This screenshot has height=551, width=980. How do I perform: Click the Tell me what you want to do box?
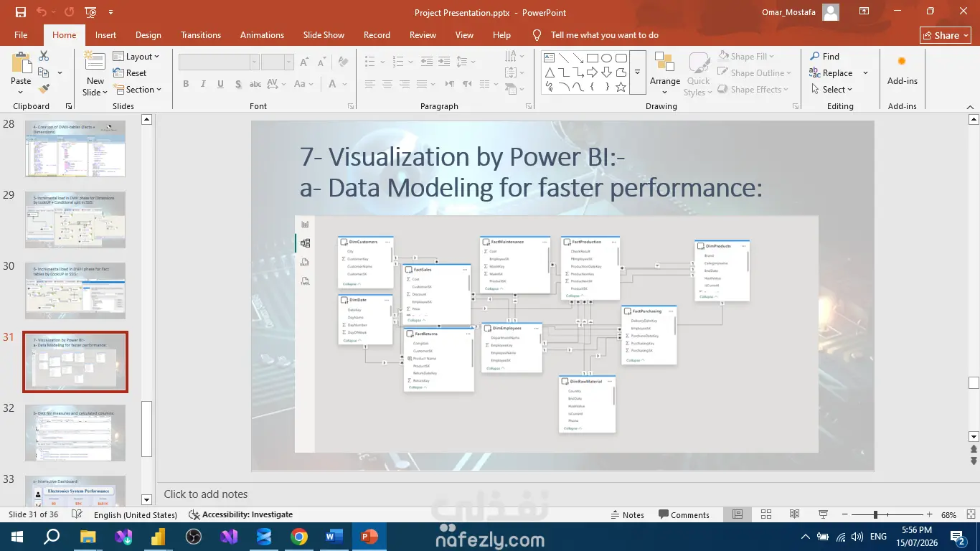tap(604, 35)
